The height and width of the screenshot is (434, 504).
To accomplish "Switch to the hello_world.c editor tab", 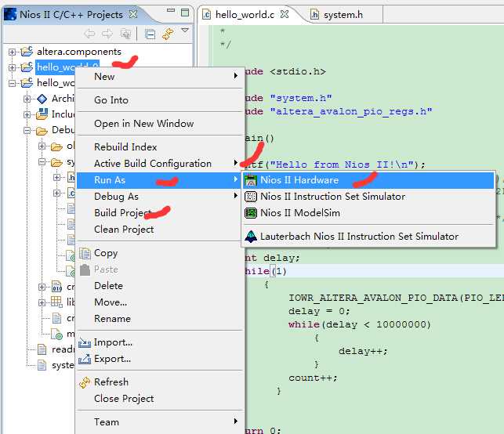I will coord(245,14).
